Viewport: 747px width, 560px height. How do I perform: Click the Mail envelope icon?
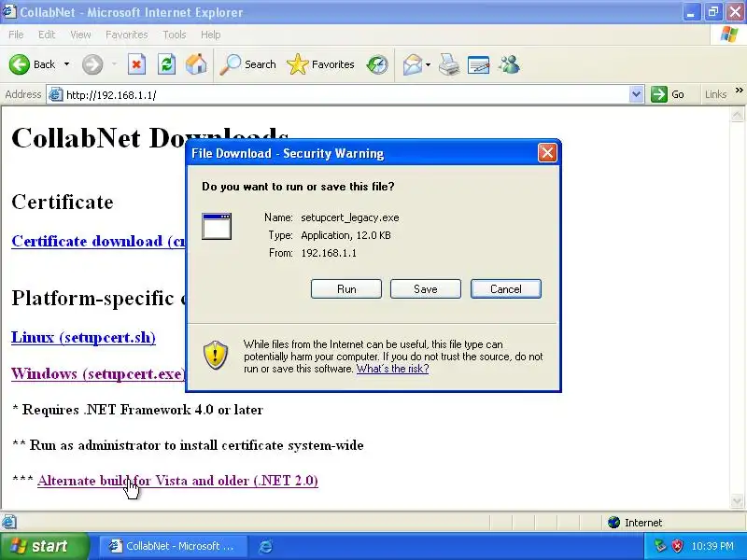pos(412,64)
